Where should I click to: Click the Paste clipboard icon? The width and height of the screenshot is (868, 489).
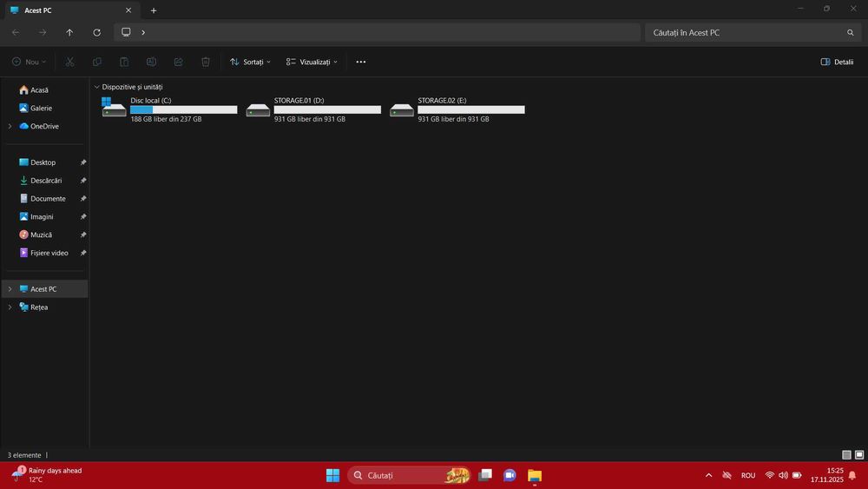pyautogui.click(x=124, y=62)
